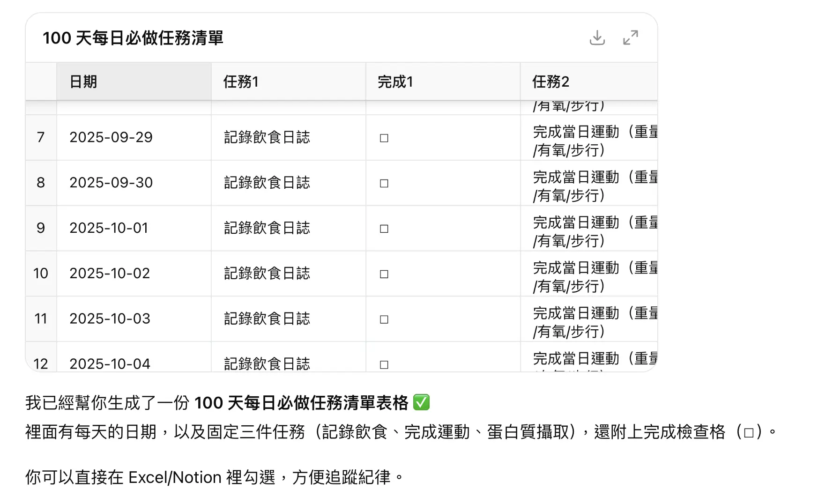This screenshot has width=833, height=504.
Task: Click the 任務2 column header
Action: coord(550,82)
